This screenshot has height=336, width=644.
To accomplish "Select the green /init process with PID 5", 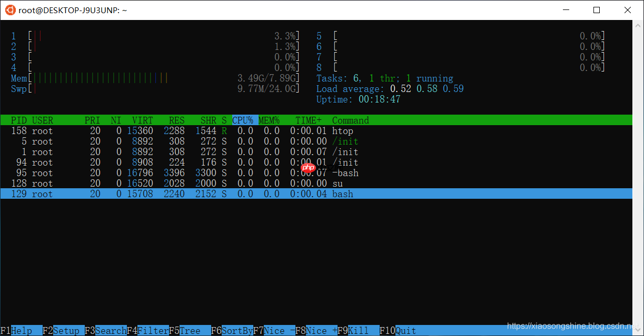I will (316, 141).
